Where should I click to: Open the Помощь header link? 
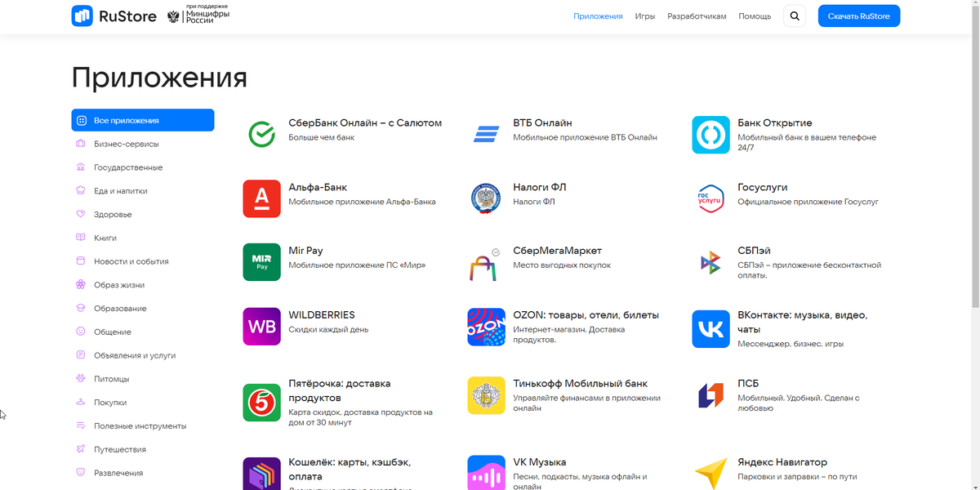pyautogui.click(x=755, y=16)
